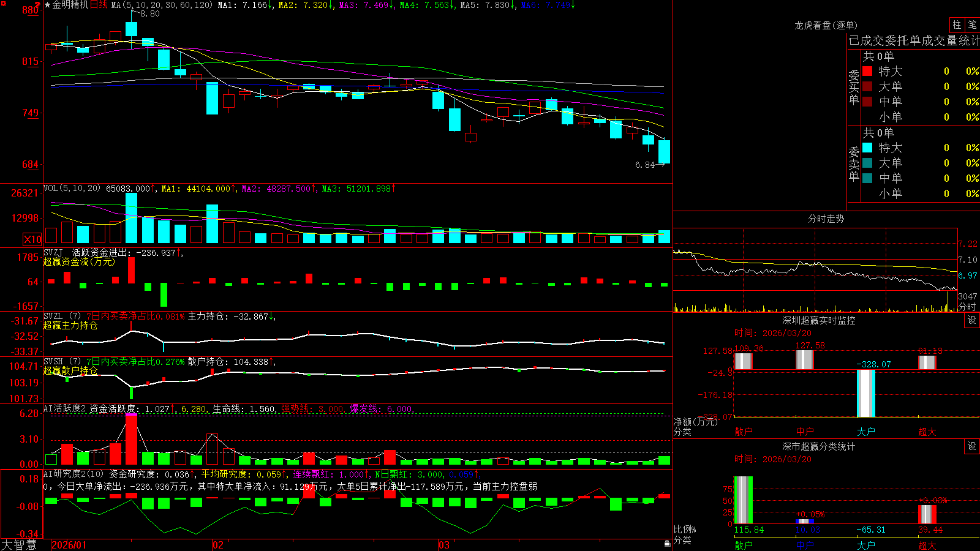Click 超赢散户持仓 label
This screenshot has width=980, height=551.
pyautogui.click(x=70, y=370)
